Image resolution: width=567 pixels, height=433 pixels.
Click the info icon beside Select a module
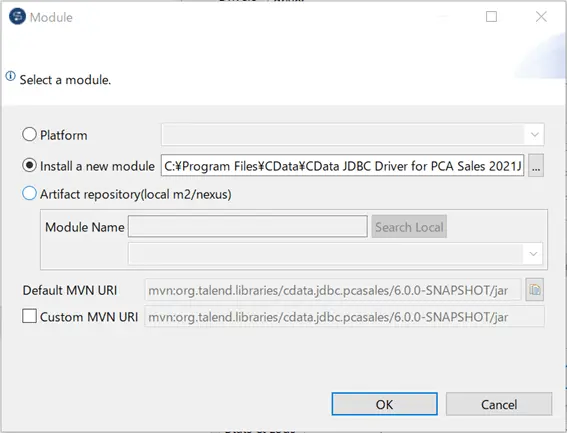(x=10, y=76)
